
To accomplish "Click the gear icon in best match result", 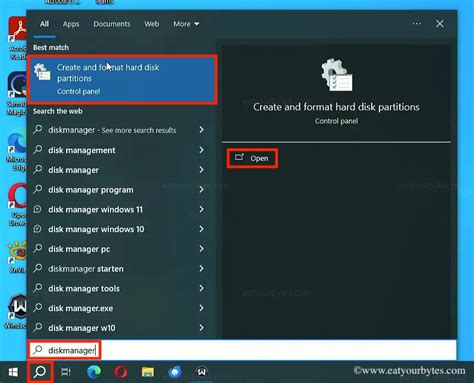I will 42,72.
